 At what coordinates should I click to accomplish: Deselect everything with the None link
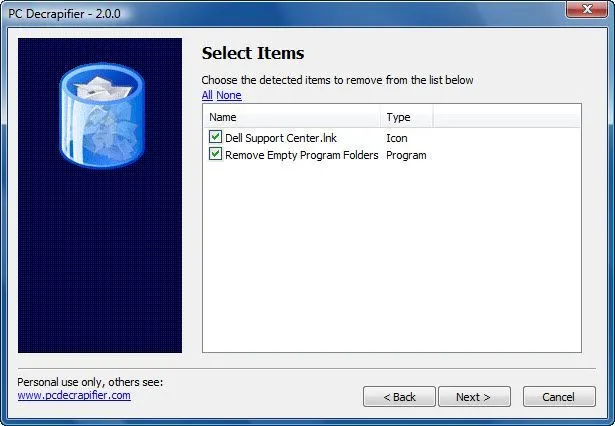[229, 95]
